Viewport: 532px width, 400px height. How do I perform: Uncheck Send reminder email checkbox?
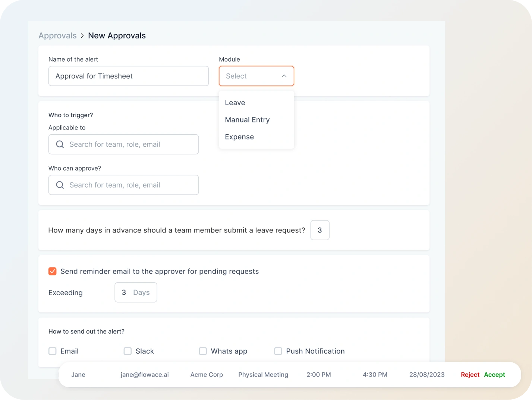tap(53, 271)
